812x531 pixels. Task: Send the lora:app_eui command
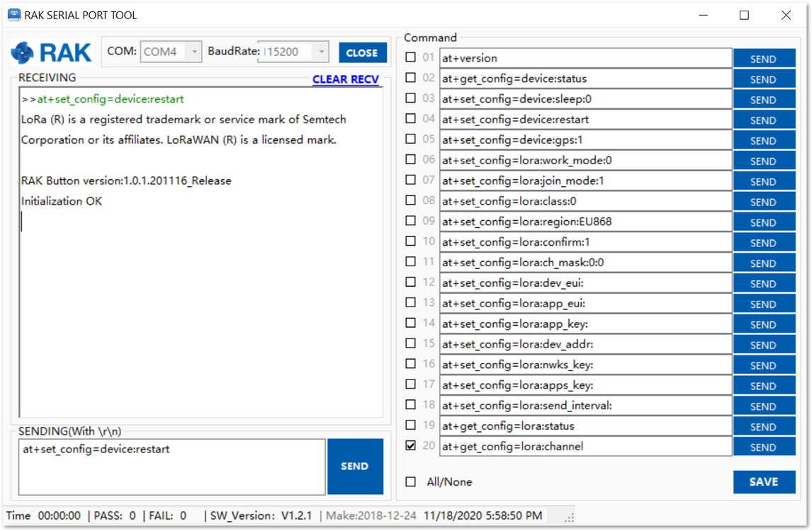point(764,304)
